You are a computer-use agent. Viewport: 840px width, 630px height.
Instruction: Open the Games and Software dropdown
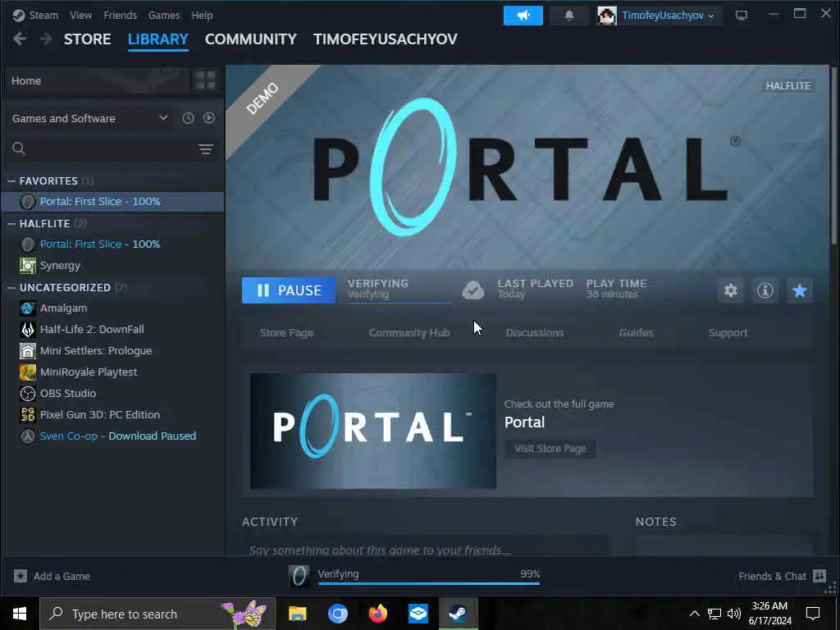90,118
